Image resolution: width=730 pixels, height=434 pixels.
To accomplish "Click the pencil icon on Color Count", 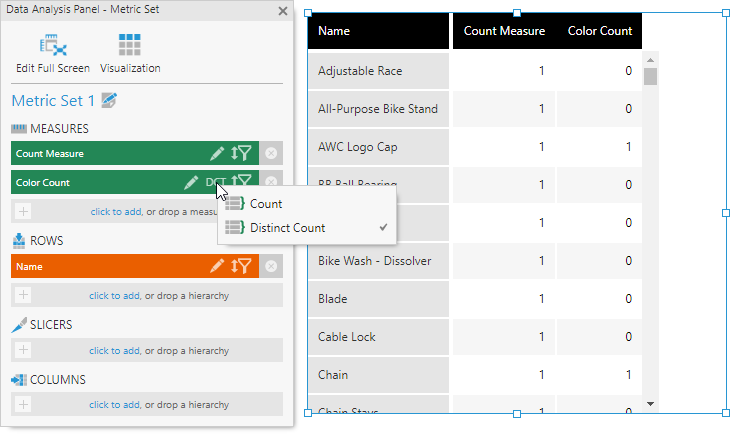I will tap(191, 183).
